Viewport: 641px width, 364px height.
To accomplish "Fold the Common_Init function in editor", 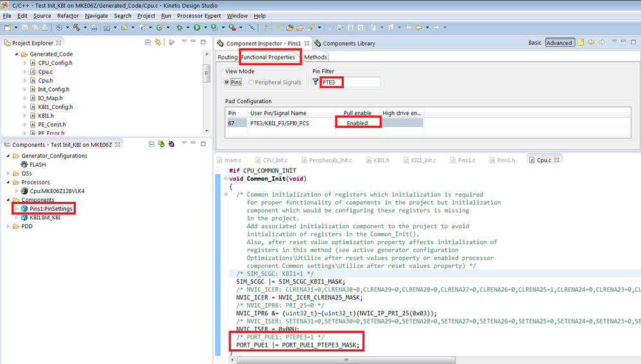I will 226,178.
